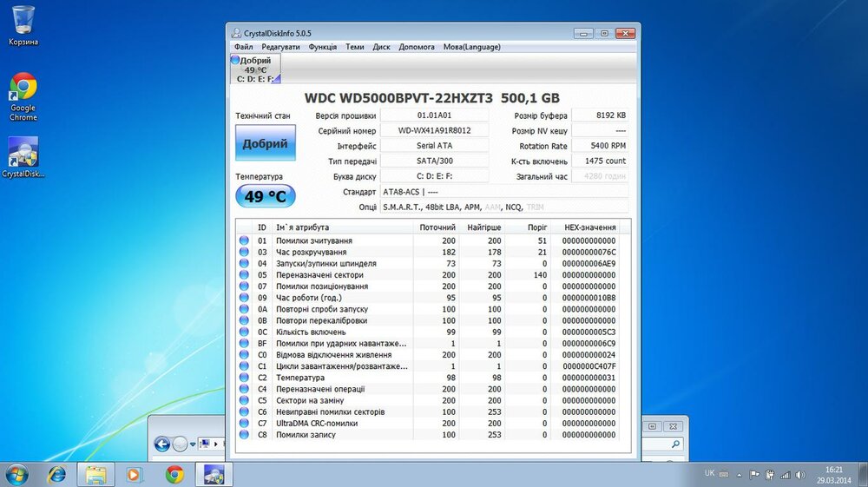Click the CrystalDiskInfo taskbar icon
868x487 pixels.
point(213,474)
